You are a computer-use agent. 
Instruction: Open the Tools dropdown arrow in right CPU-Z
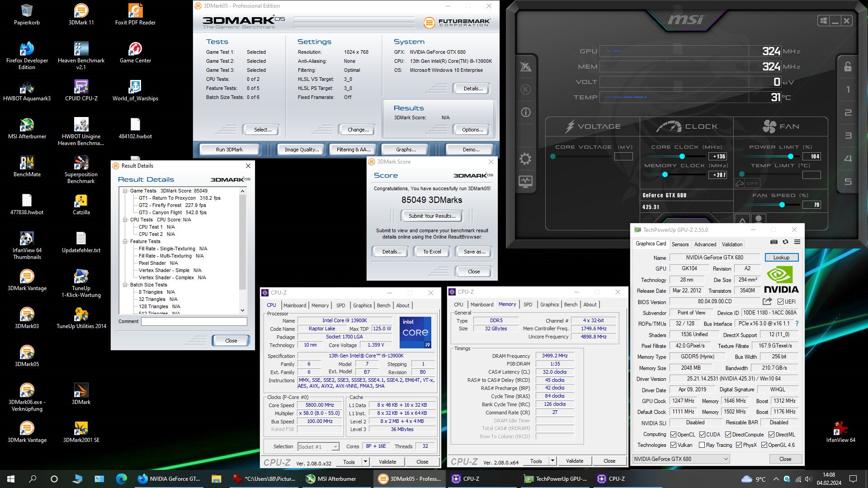[x=552, y=461]
